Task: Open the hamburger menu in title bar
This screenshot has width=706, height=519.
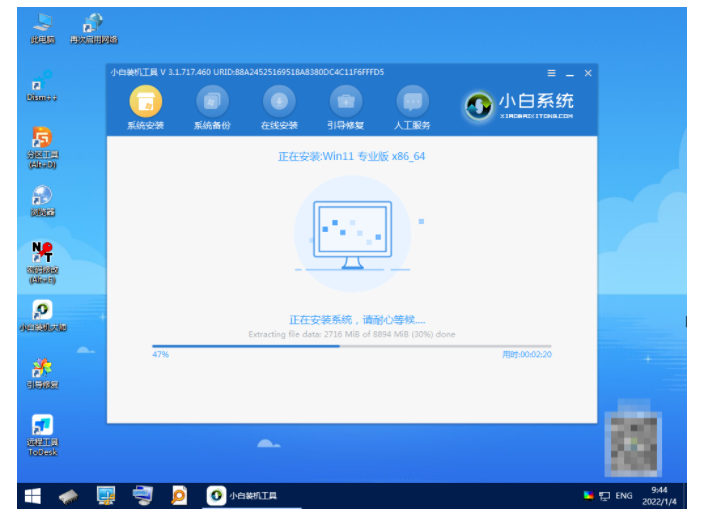Action: (551, 74)
